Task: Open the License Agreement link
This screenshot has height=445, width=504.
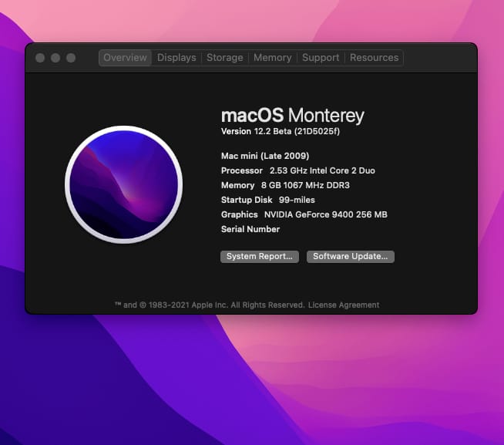Action: click(x=344, y=305)
